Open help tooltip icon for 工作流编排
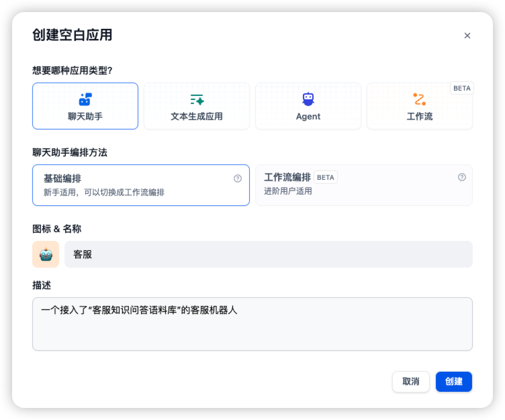This screenshot has width=505, height=420. 462,177
